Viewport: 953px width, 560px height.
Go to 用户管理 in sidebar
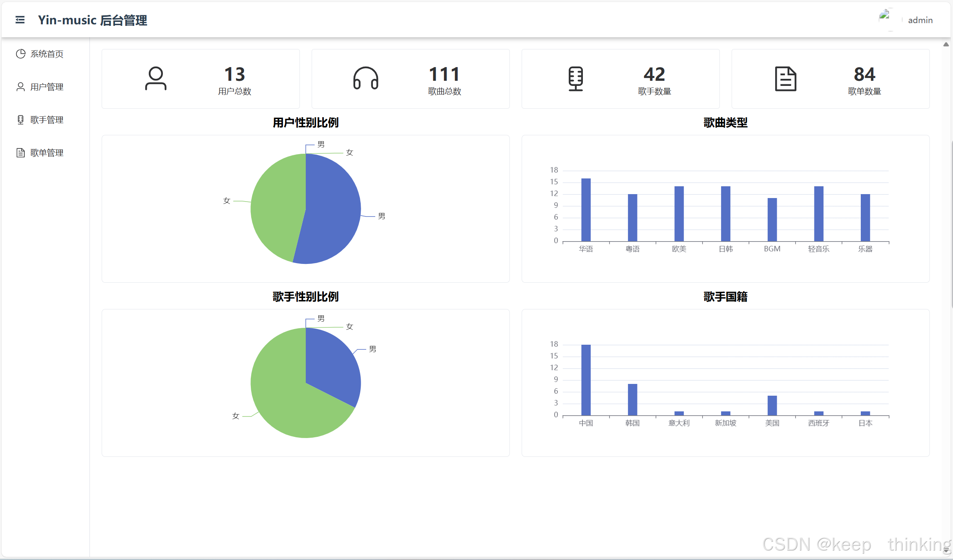(x=47, y=87)
